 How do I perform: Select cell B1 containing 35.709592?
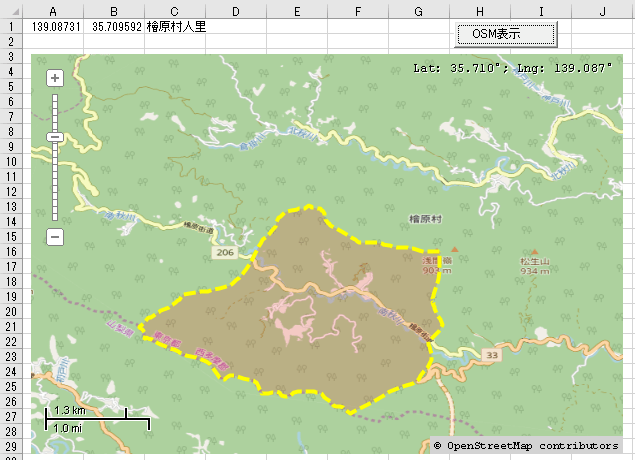pos(114,27)
